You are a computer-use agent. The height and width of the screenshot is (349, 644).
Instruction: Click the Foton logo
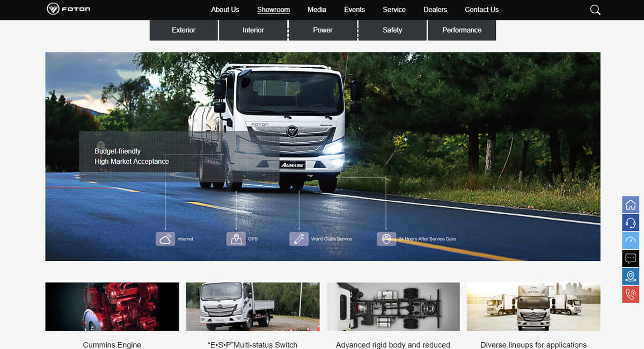(68, 9)
